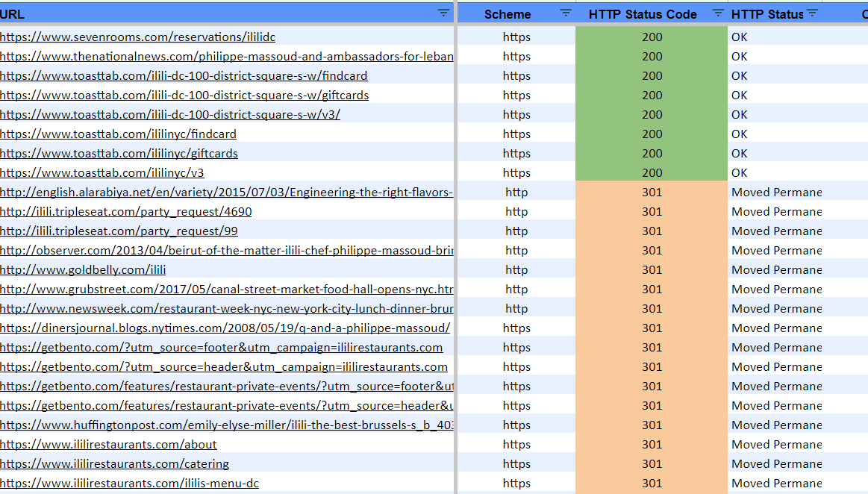Select Moved Permanently status in the catering row
Image resolution: width=868 pixels, height=494 pixels.
[777, 463]
